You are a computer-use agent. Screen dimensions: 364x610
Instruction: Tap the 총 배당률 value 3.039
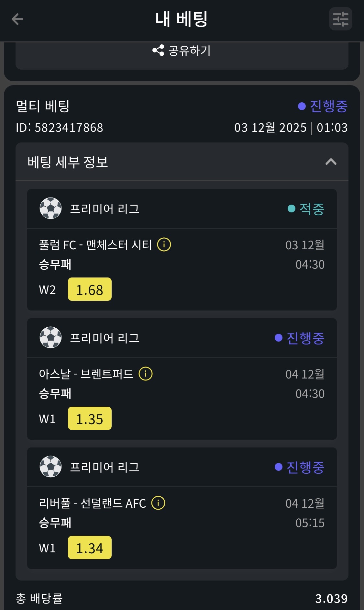331,599
